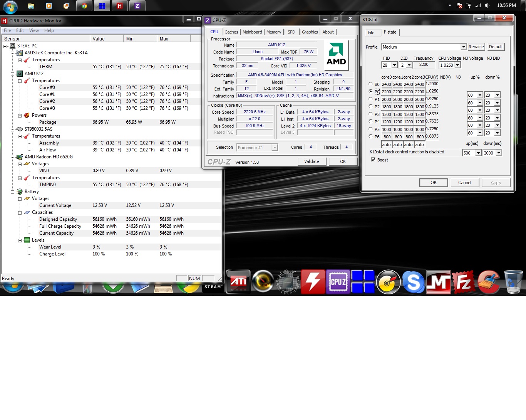Collapse the Battery tree node in HWMonitor
Image resolution: width=526 pixels, height=420 pixels.
13,192
